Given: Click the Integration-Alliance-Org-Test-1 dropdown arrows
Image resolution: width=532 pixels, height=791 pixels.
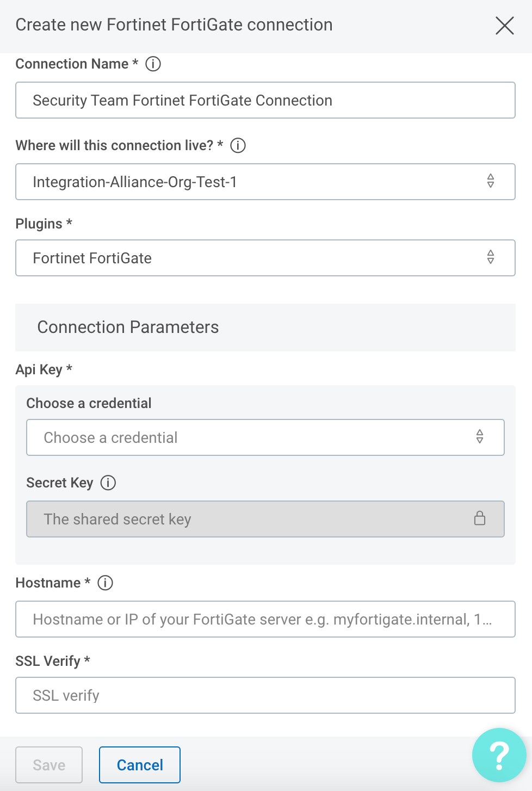Looking at the screenshot, I should tap(491, 181).
